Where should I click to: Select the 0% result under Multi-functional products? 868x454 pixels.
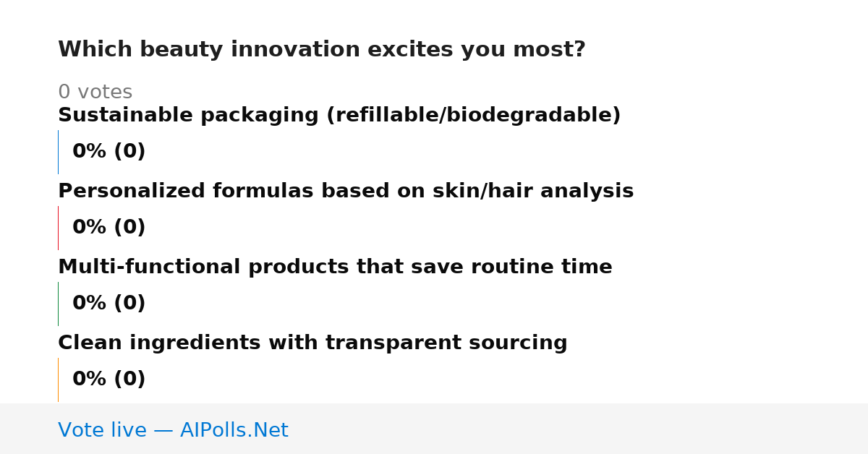(x=109, y=304)
